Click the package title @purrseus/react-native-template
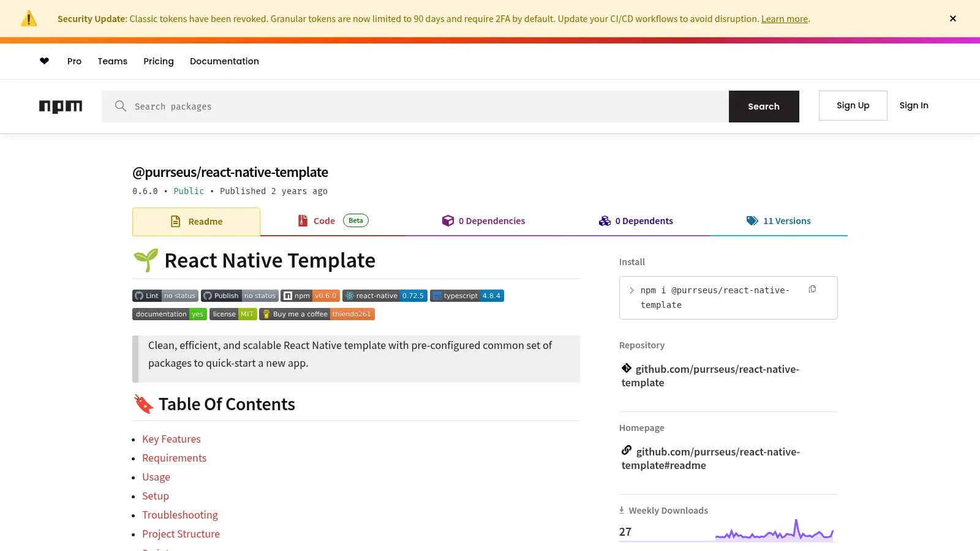The image size is (980, 551). click(230, 172)
